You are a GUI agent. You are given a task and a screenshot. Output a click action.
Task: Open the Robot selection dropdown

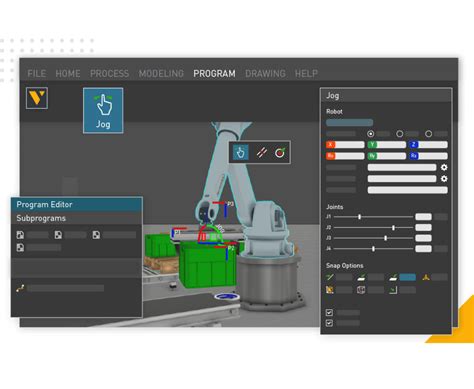pos(349,122)
